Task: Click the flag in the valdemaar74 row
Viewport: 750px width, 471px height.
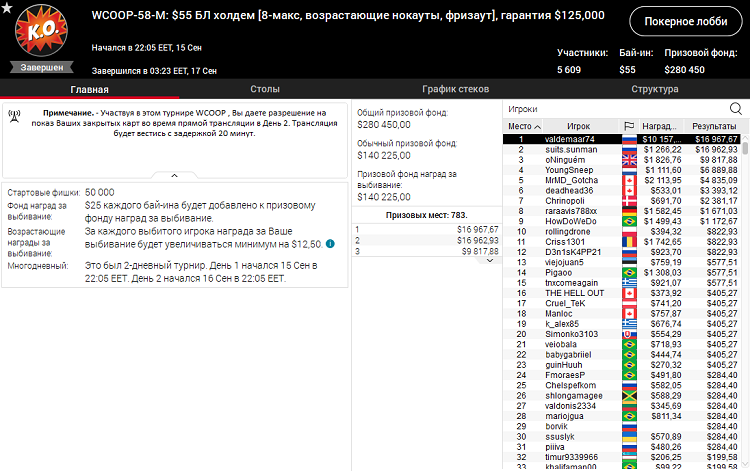Action: click(x=629, y=139)
